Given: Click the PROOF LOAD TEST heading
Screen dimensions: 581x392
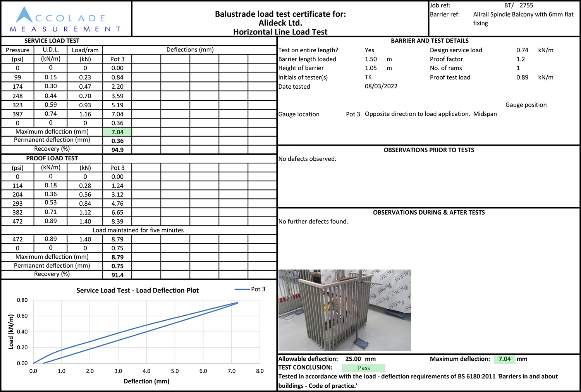Looking at the screenshot, I should pyautogui.click(x=52, y=158).
